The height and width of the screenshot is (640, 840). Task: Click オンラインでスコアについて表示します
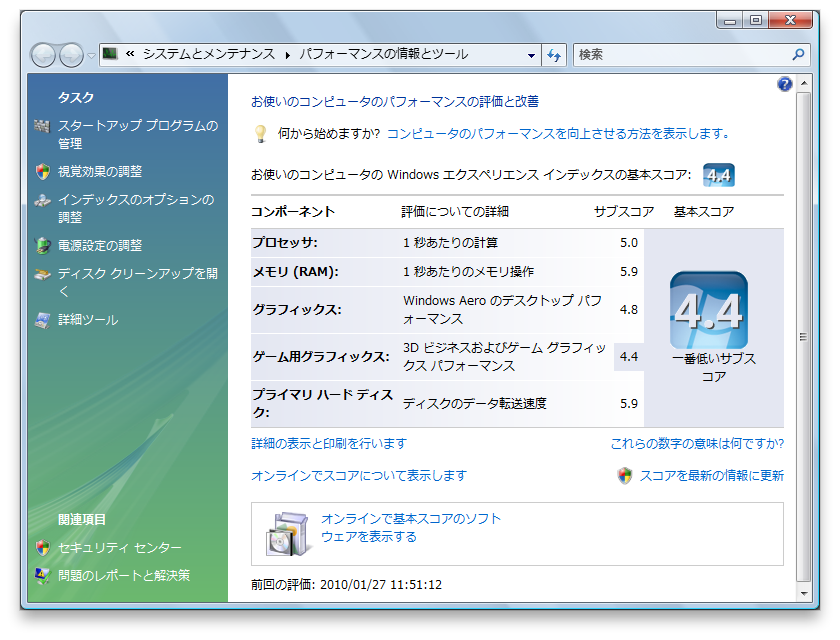tap(359, 476)
